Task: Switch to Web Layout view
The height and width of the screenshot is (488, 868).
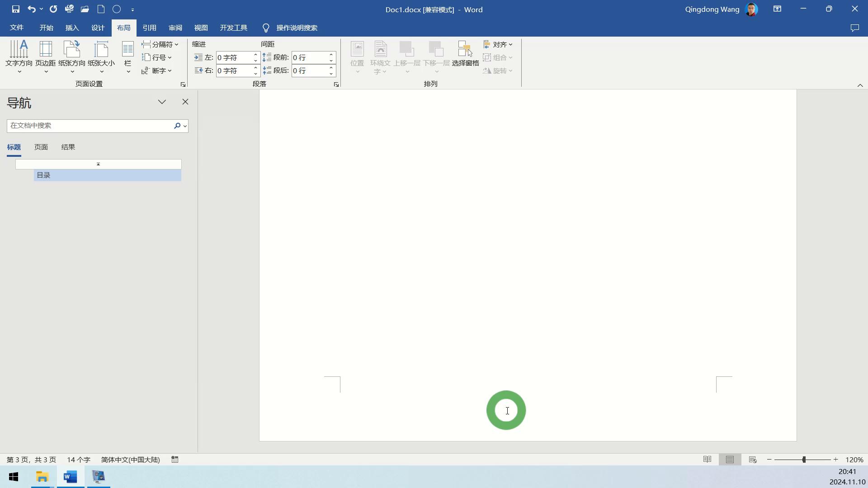Action: coord(753,460)
